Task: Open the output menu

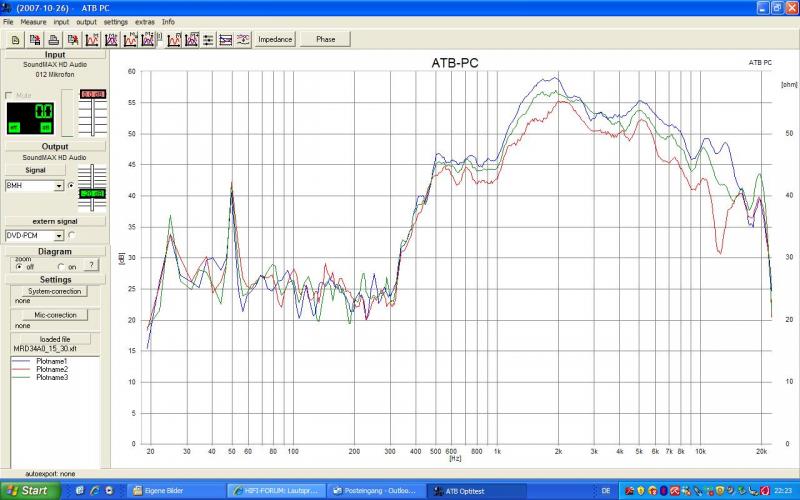Action: [x=86, y=22]
